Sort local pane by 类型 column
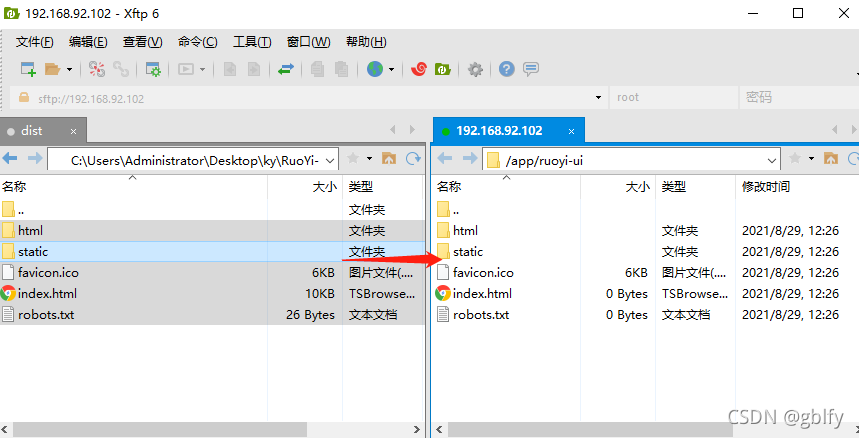 [383, 187]
